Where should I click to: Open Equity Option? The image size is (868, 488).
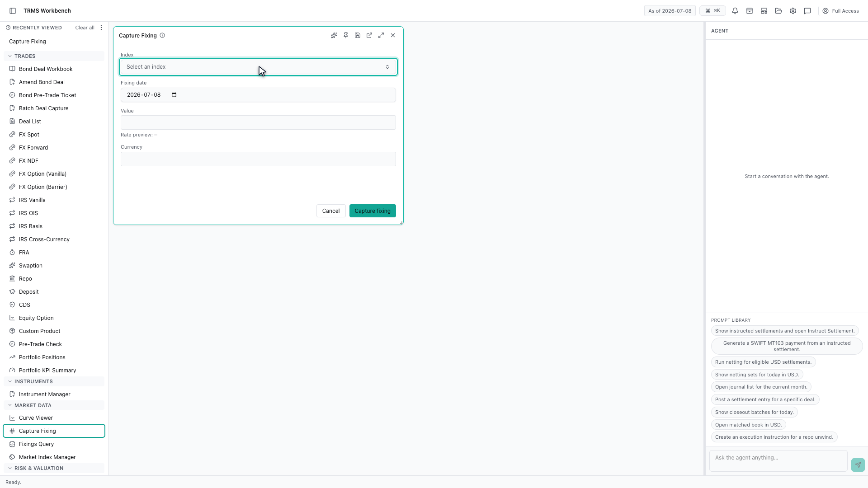click(54, 318)
